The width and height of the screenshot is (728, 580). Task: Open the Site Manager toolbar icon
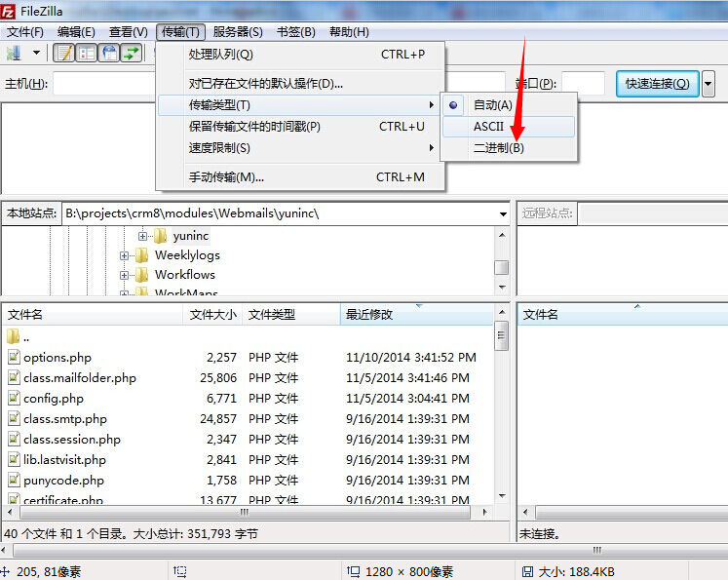tap(14, 54)
